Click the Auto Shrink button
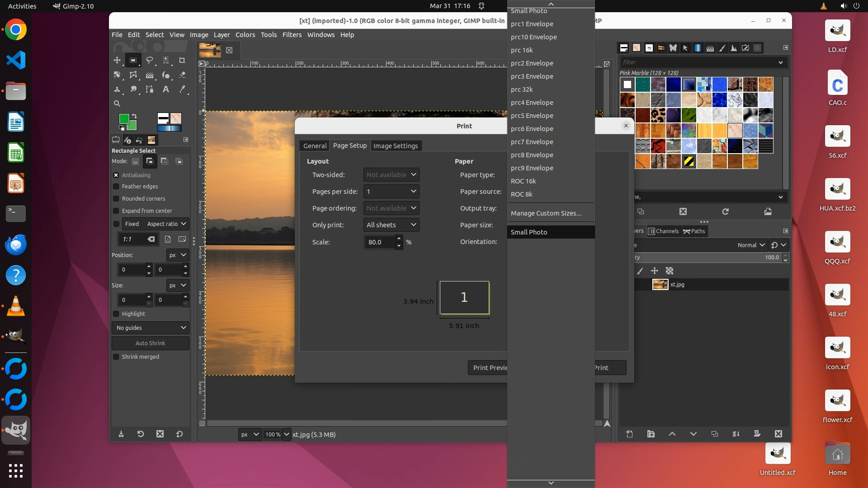 click(x=151, y=343)
